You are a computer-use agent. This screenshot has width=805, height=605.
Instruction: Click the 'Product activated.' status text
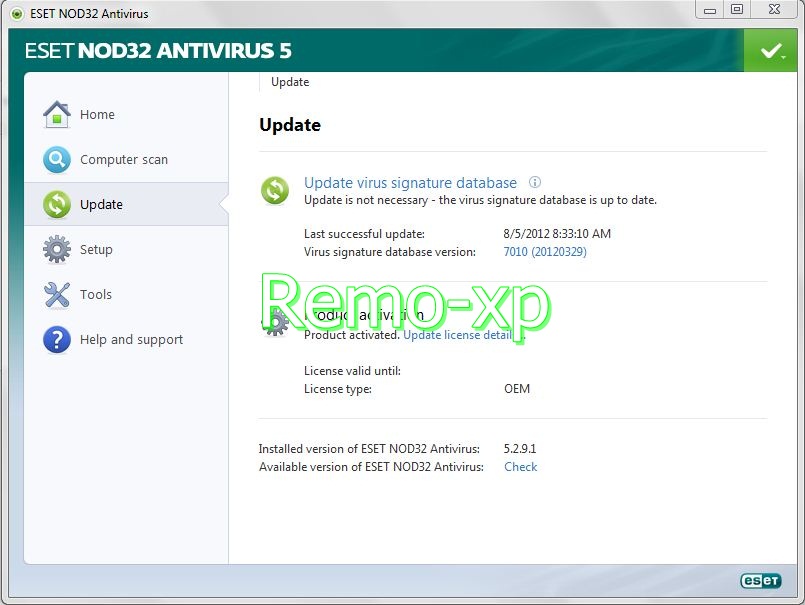pyautogui.click(x=352, y=335)
